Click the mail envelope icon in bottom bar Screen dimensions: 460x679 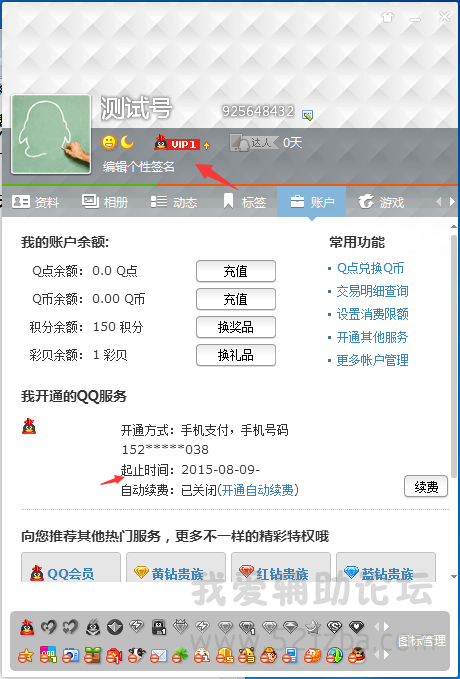pyautogui.click(x=159, y=655)
